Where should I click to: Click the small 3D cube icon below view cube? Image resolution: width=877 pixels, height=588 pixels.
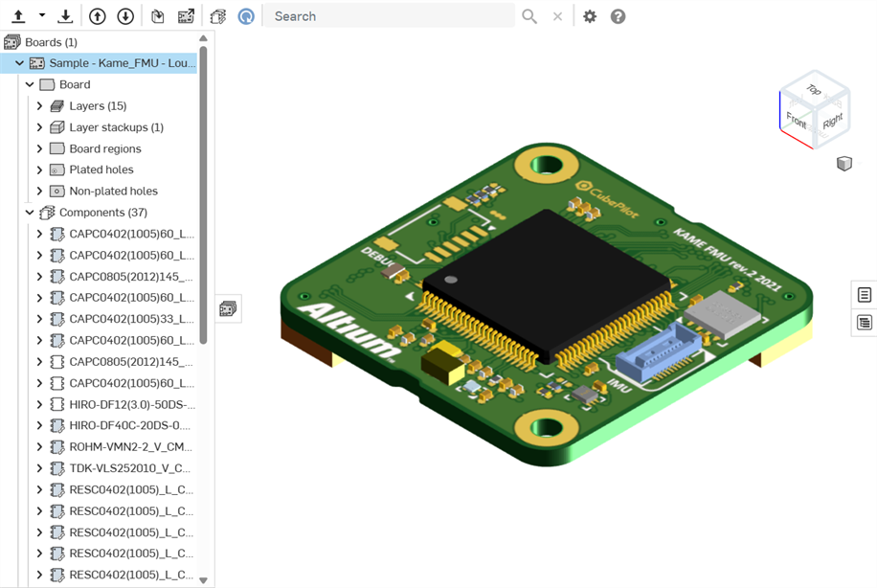(x=846, y=164)
